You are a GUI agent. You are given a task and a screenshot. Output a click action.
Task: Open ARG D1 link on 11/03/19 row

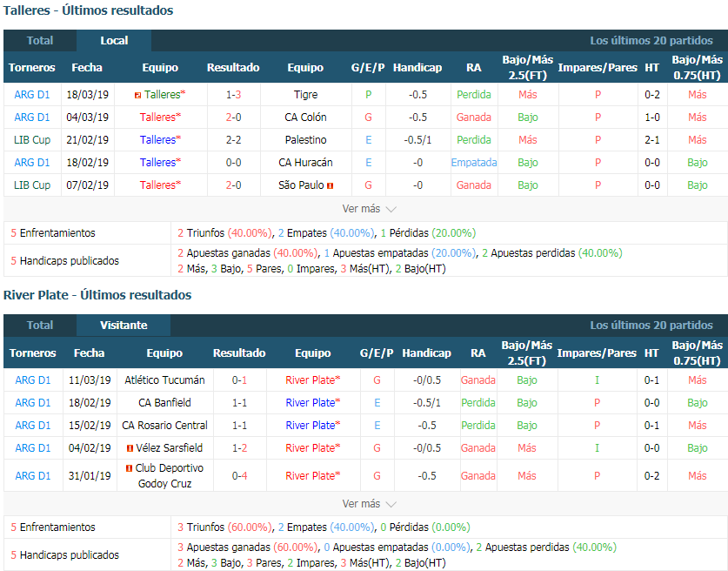[x=33, y=380]
